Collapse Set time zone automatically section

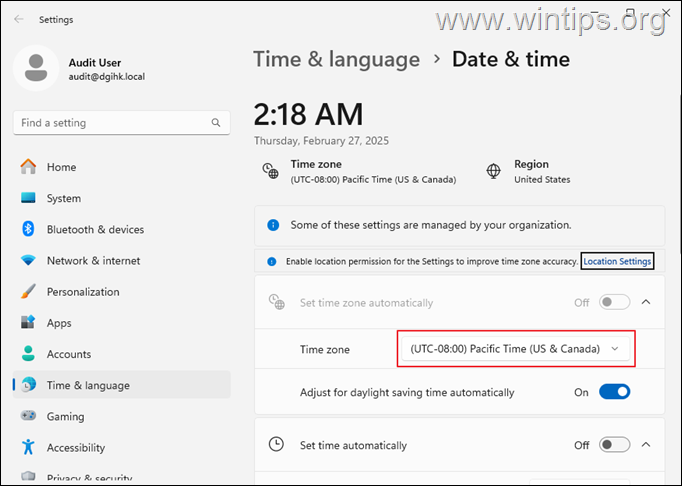point(646,302)
